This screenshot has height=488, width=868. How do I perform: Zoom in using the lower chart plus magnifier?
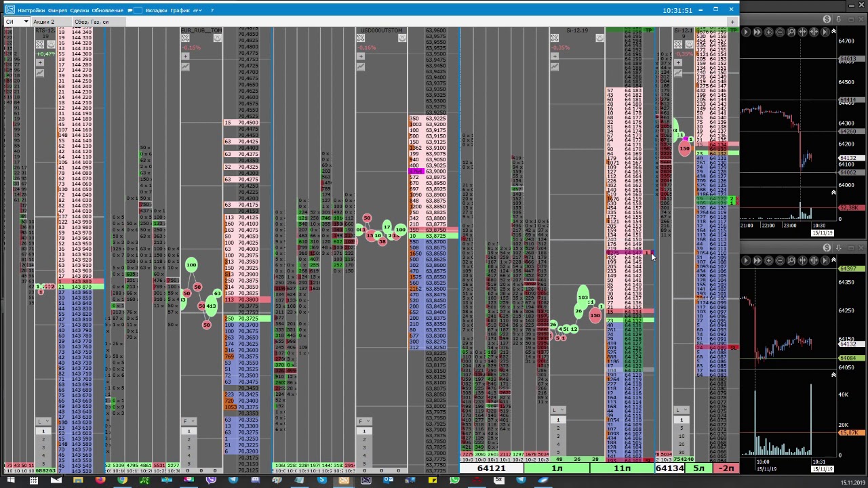pyautogui.click(x=768, y=260)
